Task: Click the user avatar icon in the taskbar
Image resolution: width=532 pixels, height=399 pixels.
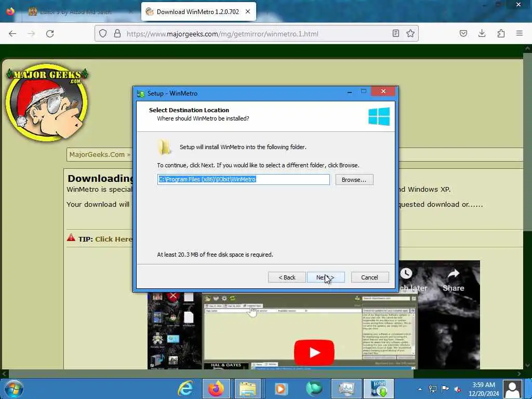Action: pos(513,389)
